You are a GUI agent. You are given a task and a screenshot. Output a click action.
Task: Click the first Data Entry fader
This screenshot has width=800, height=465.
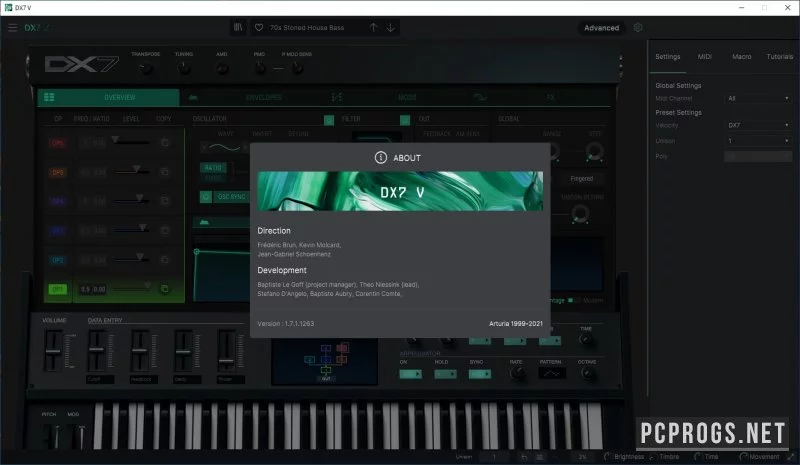click(97, 351)
